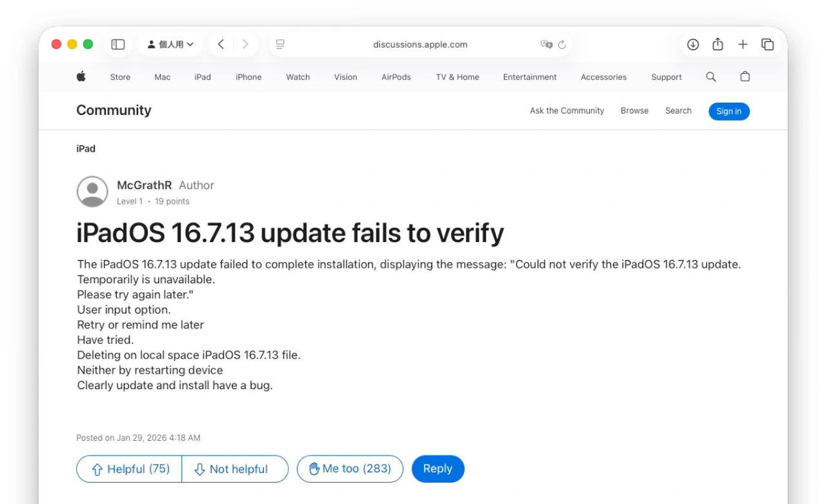Click the discussions.apple.com address bar
826x504 pixels.
point(421,45)
